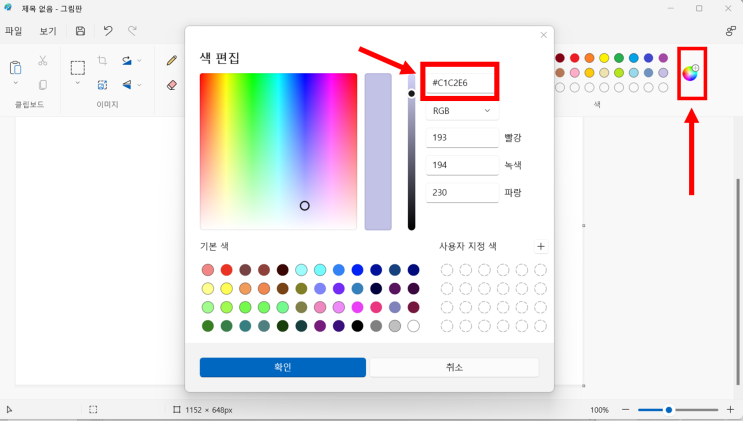
Task: Click the 사용자 지정 색 heading
Action: click(x=468, y=246)
